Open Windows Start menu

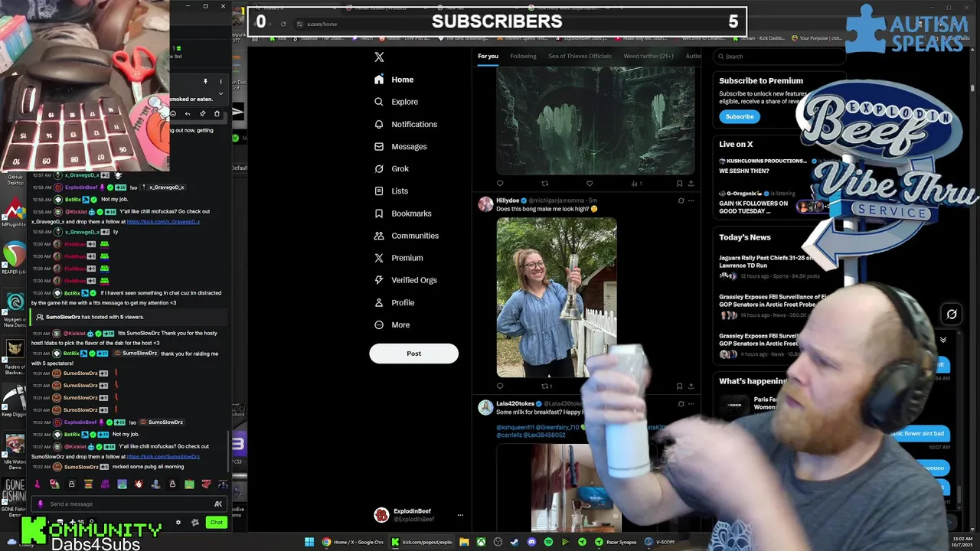pos(309,542)
